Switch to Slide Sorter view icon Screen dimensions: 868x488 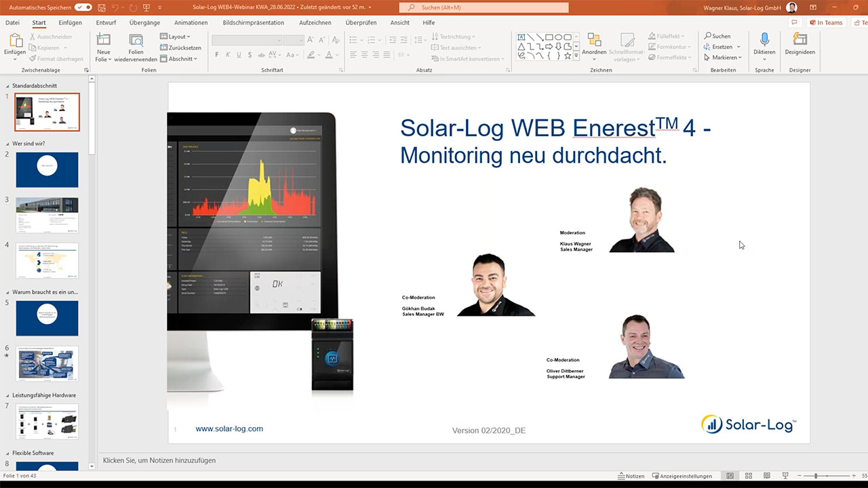(749, 476)
